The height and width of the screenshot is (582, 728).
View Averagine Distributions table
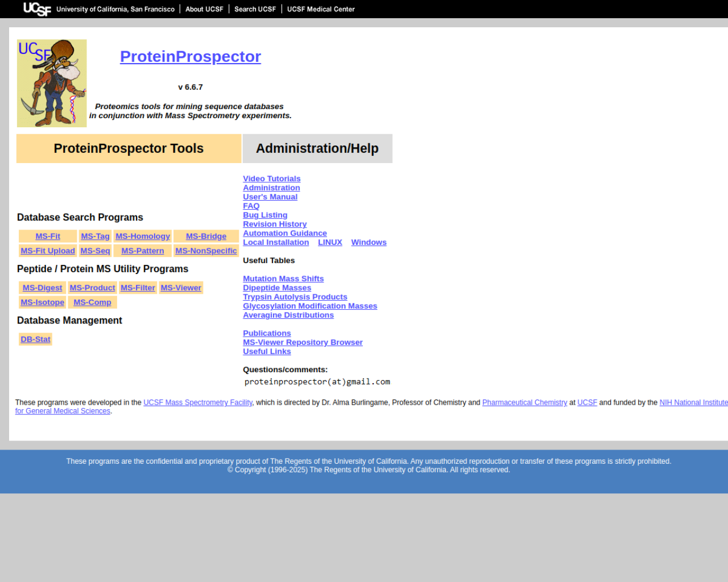288,315
